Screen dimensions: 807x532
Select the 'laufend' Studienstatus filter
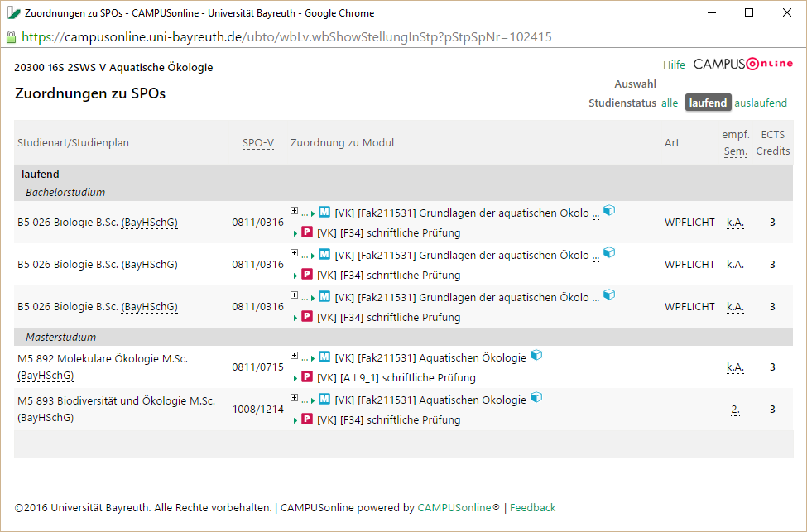[x=708, y=103]
